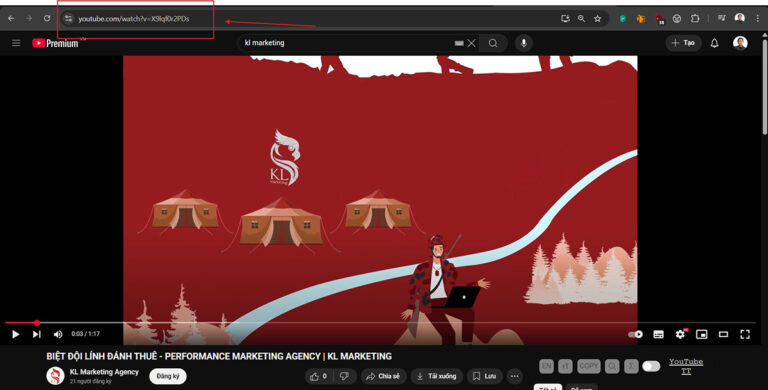Click the address bar URL text
Screen dimensions: 768x390
point(134,19)
